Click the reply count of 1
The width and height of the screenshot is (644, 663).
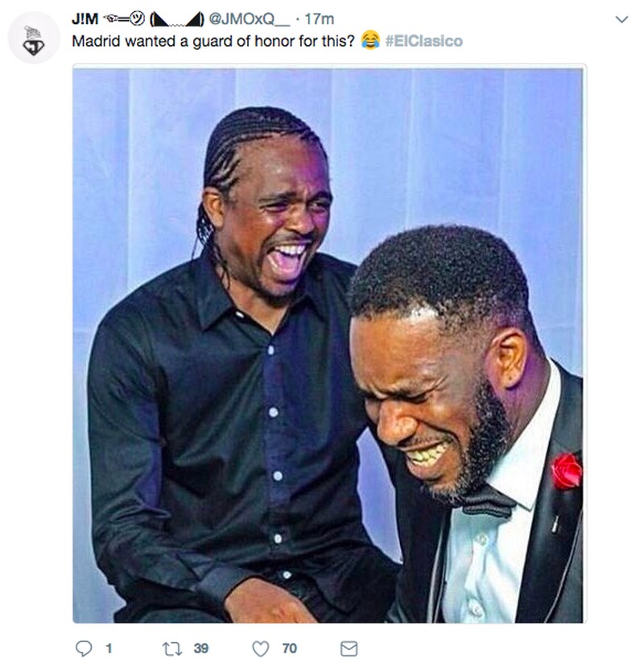[x=108, y=647]
